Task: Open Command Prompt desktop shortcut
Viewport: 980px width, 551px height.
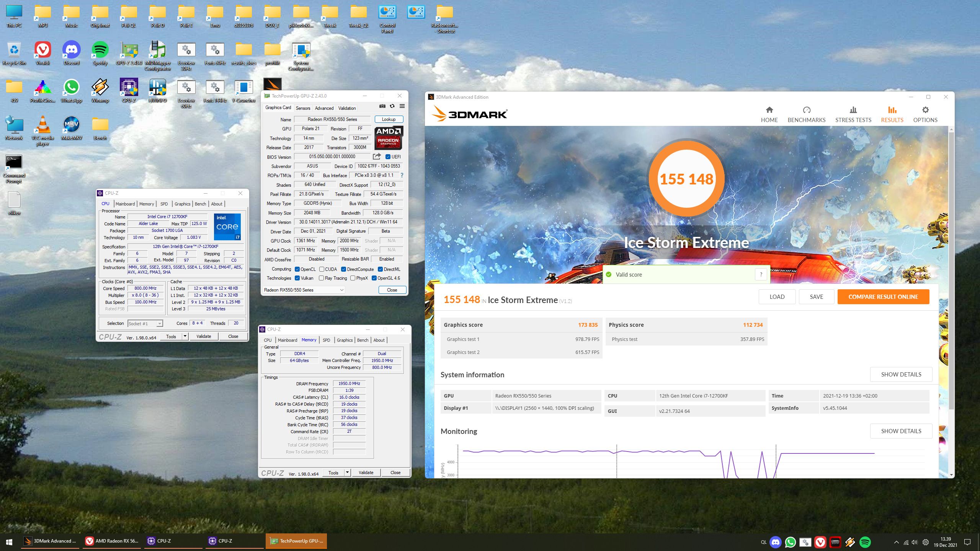Action: tap(14, 169)
